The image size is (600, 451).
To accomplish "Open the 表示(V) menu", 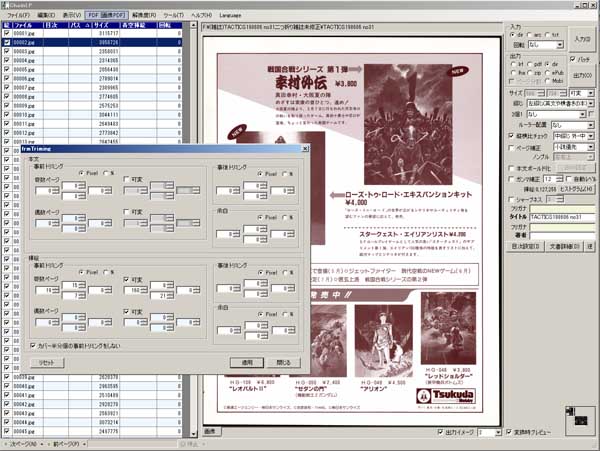I will [72, 15].
